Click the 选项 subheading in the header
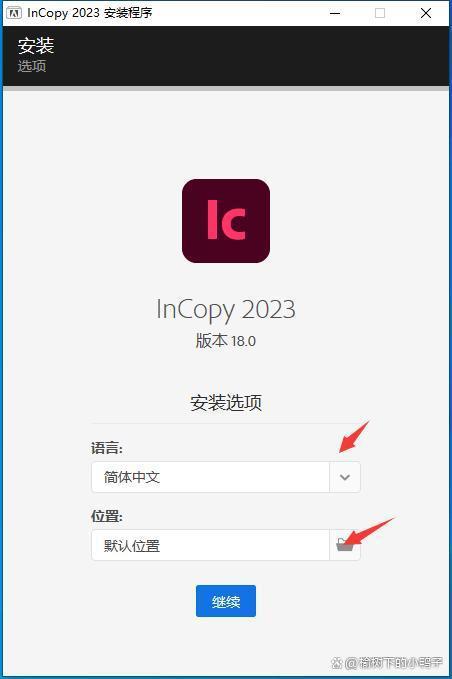Viewport: 452px width, 679px height. point(32,66)
